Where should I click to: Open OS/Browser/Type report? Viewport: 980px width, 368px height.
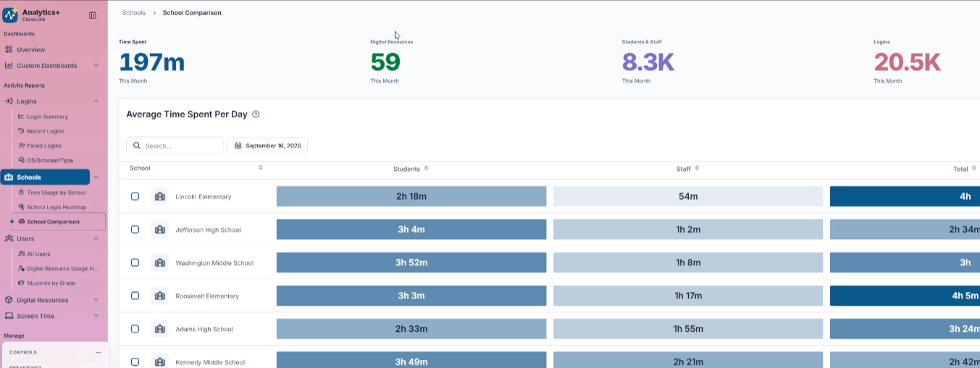[50, 160]
